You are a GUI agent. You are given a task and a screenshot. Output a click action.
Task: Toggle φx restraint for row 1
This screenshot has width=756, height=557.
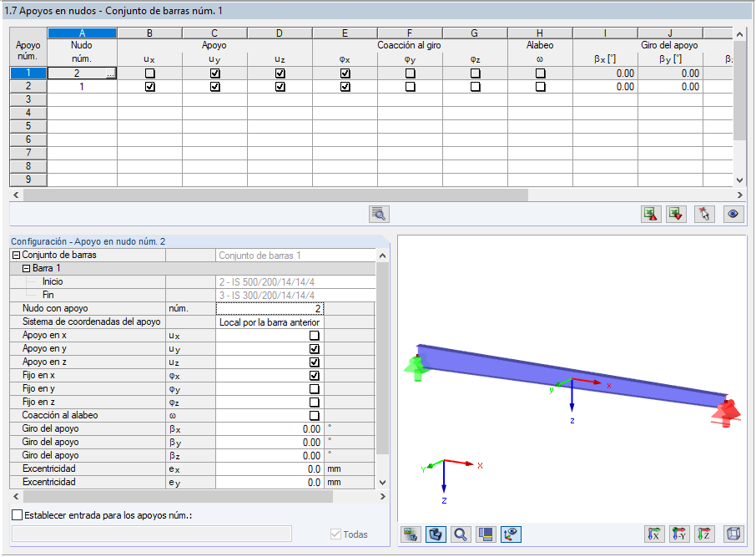click(x=345, y=73)
